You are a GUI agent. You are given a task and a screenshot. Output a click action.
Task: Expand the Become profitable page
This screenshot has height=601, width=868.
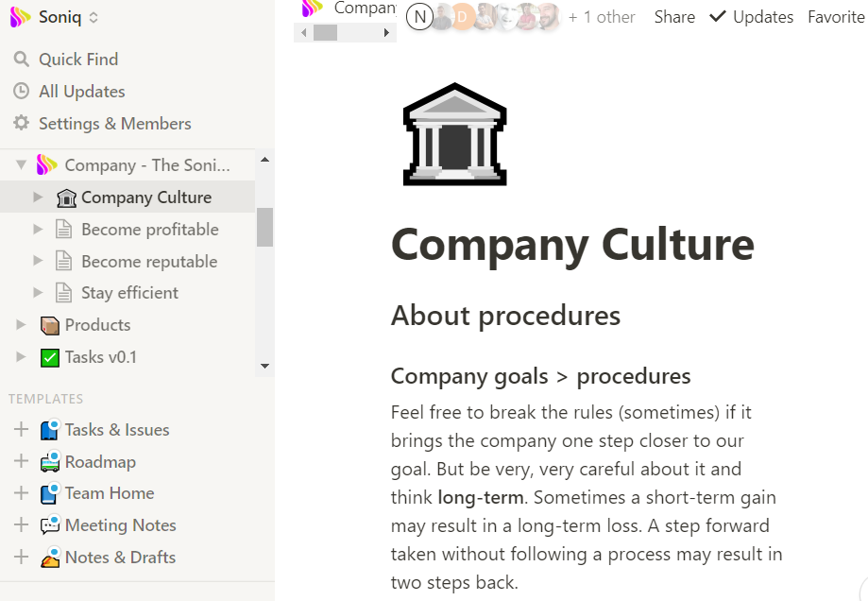pyautogui.click(x=38, y=230)
